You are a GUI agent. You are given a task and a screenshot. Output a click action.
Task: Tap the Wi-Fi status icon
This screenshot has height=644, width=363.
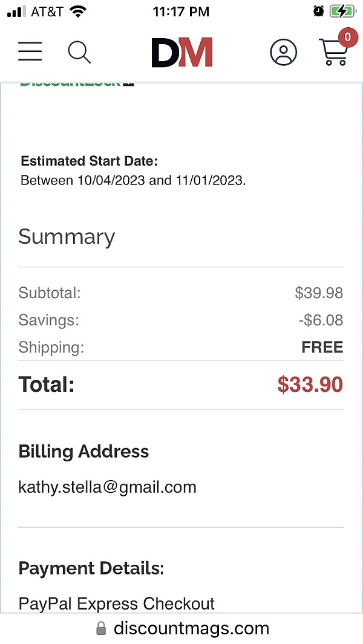pos(78,11)
